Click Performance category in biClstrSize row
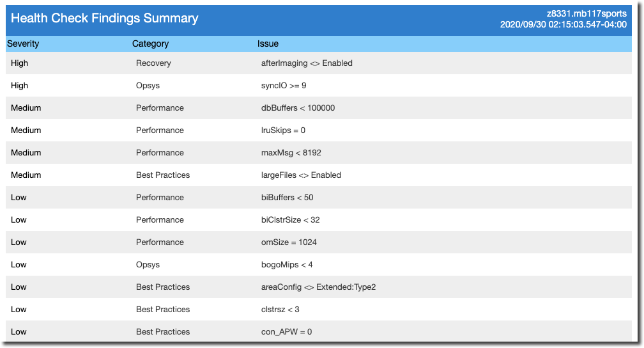Viewport: 644px width, 348px height. (160, 219)
